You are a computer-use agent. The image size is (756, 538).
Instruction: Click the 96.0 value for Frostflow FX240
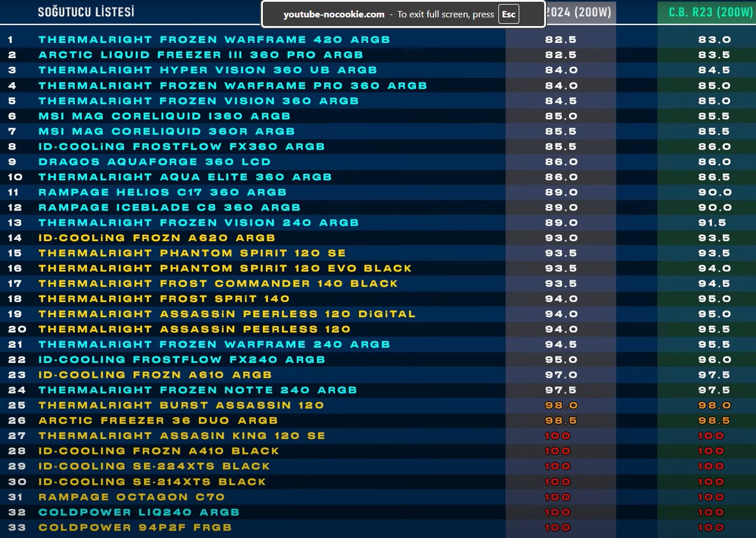click(x=715, y=359)
